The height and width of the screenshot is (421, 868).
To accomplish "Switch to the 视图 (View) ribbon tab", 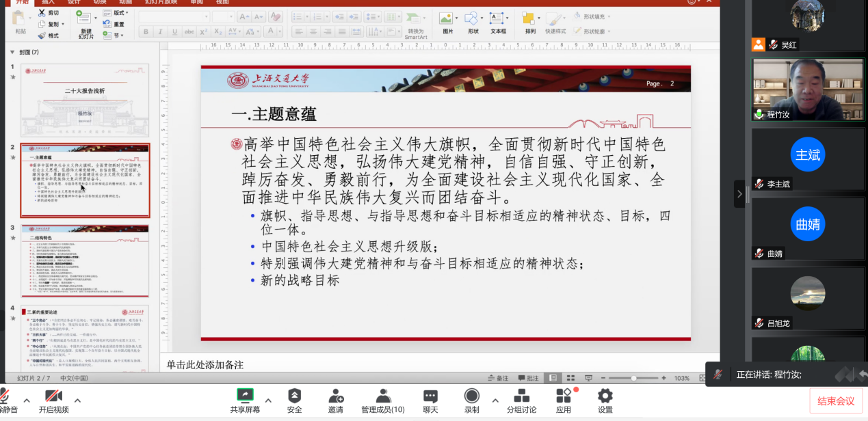I will (x=222, y=2).
